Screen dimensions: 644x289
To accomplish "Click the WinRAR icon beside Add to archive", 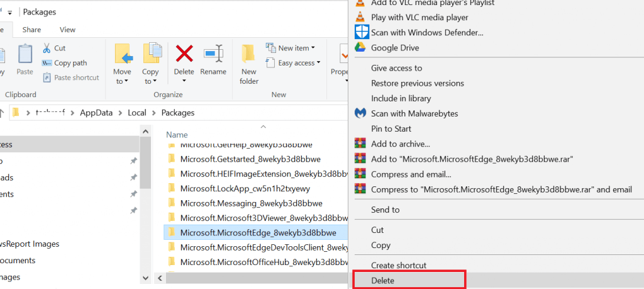I will pyautogui.click(x=360, y=144).
